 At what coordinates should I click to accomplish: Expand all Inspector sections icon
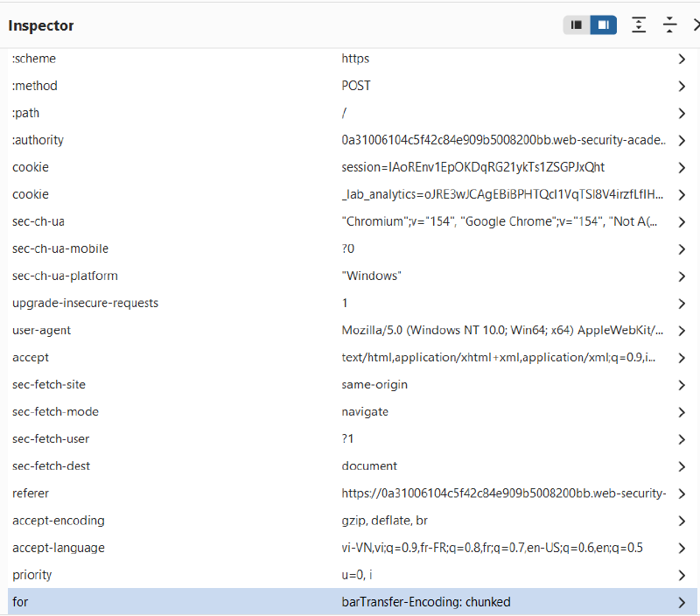coord(639,25)
